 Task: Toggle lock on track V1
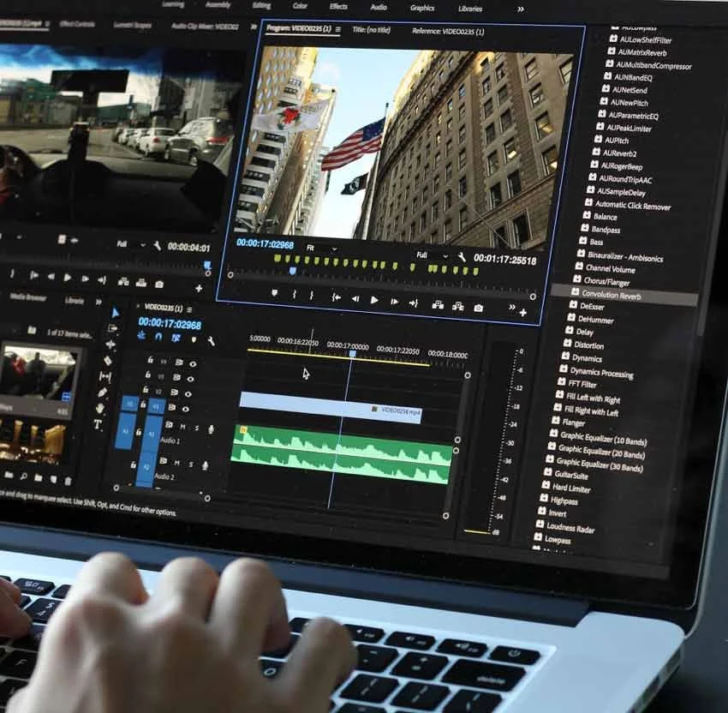(142, 404)
